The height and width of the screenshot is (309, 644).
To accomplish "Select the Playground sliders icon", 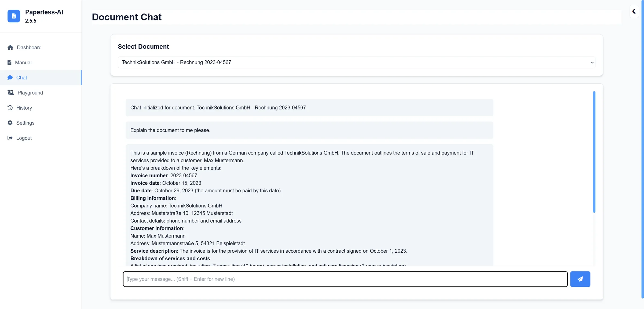I will point(10,93).
